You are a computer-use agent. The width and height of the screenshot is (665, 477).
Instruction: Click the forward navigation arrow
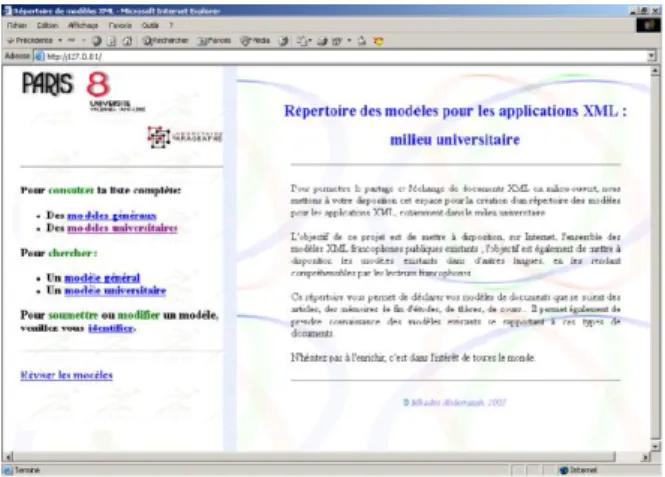pyautogui.click(x=72, y=41)
